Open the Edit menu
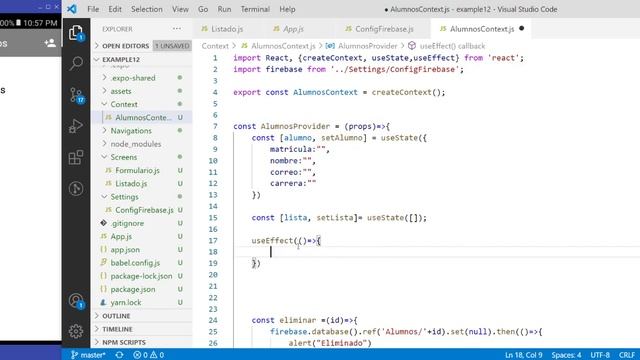Image resolution: width=640 pixels, height=360 pixels. 115,9
